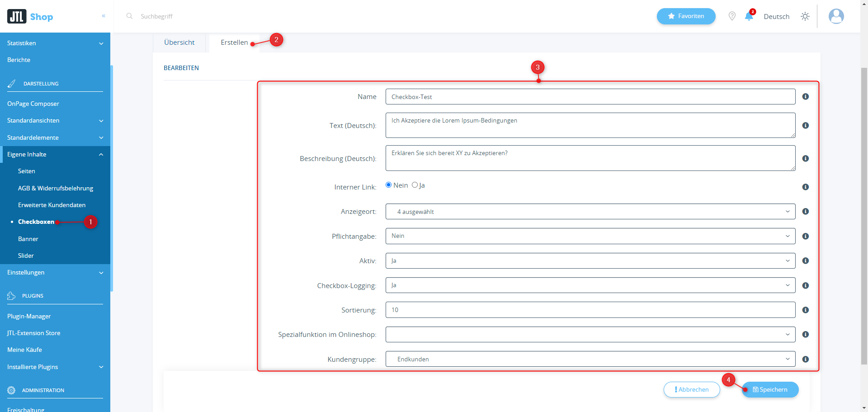The image size is (868, 412).
Task: Click the search magnifier icon
Action: (x=129, y=16)
